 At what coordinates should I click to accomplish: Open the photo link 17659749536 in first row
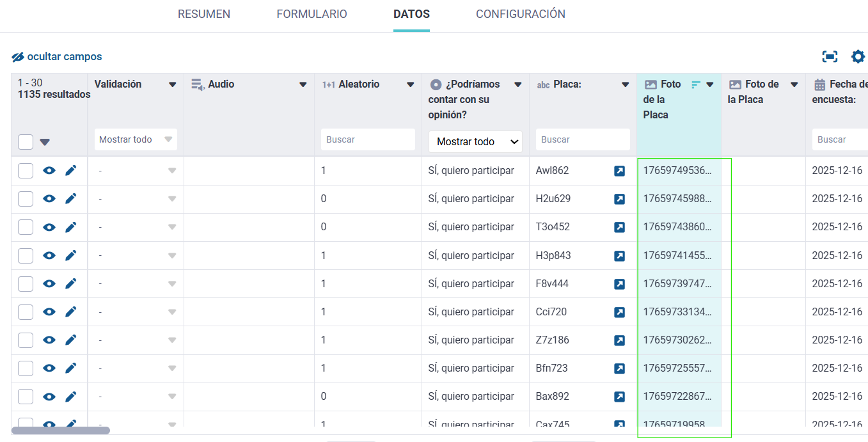click(677, 171)
